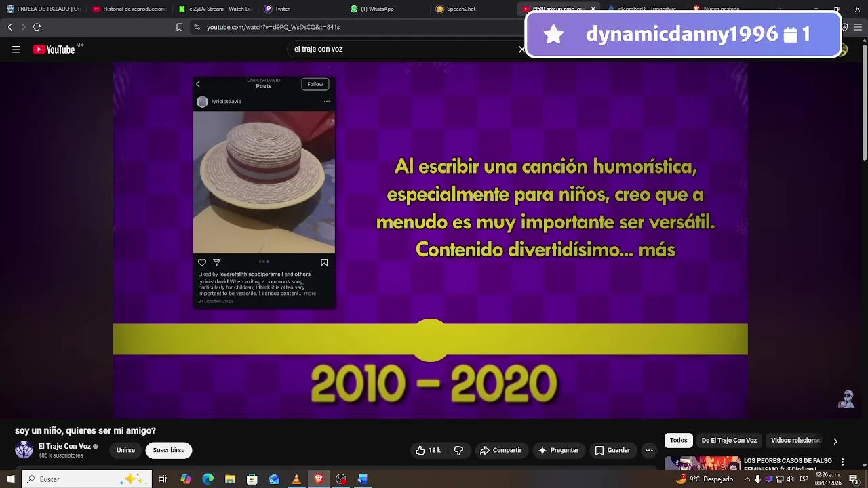Open volume control in system tray
The width and height of the screenshot is (868, 488).
tap(790, 479)
